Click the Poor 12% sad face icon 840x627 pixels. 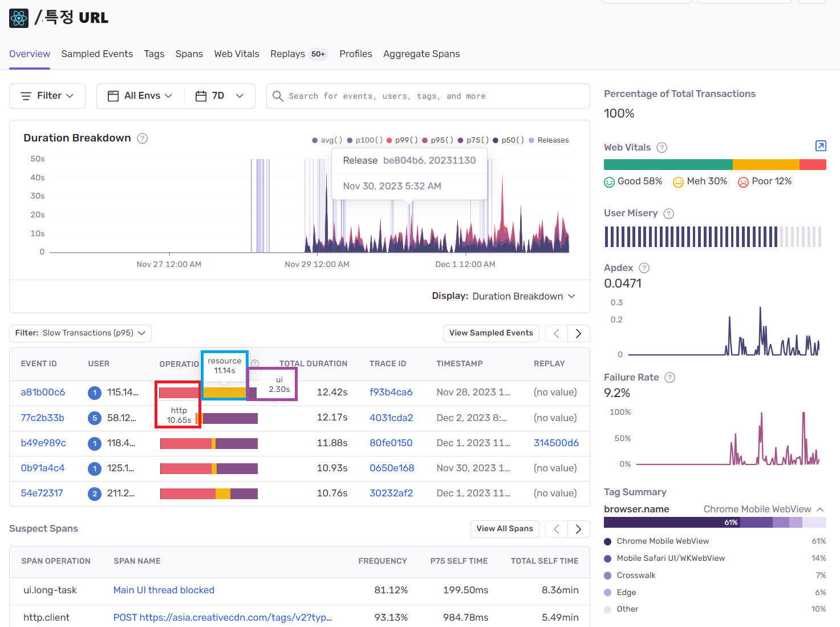coord(743,182)
